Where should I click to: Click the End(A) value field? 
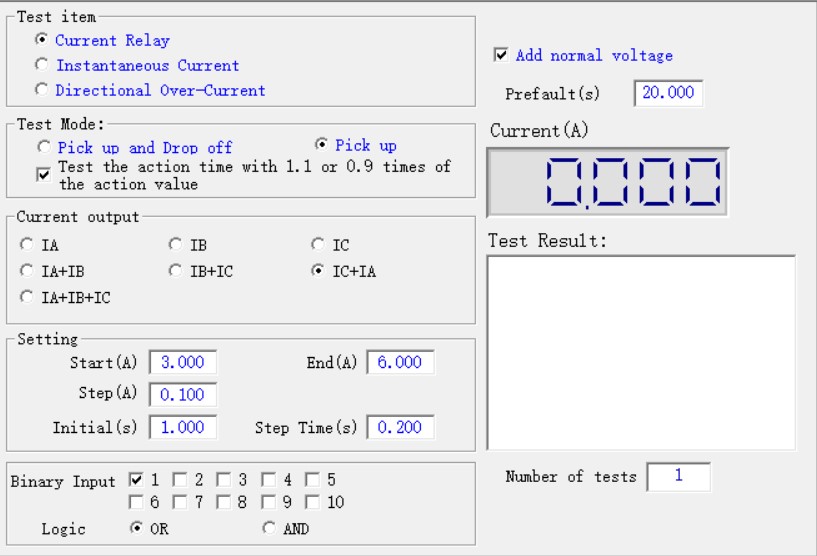[400, 362]
